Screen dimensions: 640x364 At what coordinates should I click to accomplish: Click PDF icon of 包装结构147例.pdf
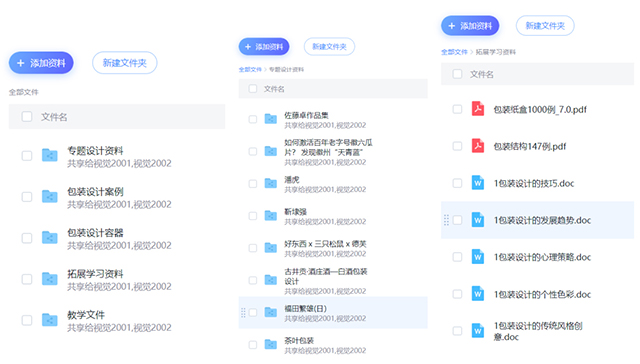[x=478, y=146]
